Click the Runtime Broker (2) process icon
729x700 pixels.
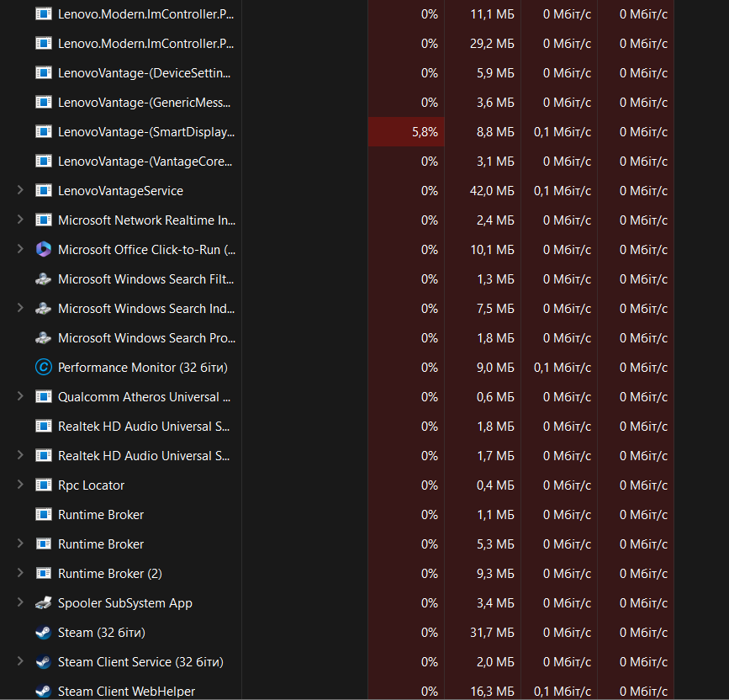[43, 573]
